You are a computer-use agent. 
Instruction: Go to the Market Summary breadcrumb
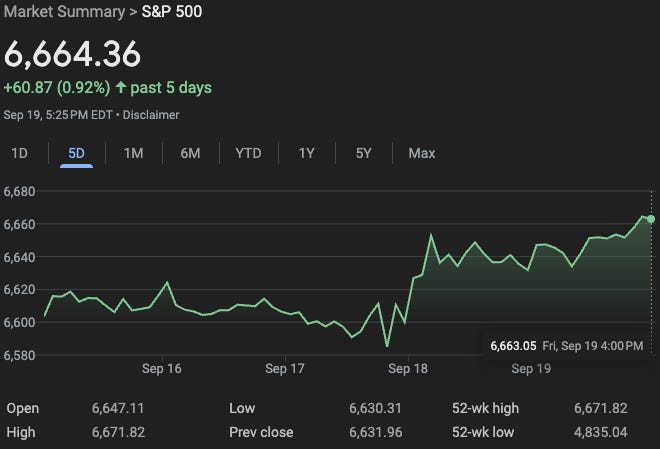tap(64, 11)
